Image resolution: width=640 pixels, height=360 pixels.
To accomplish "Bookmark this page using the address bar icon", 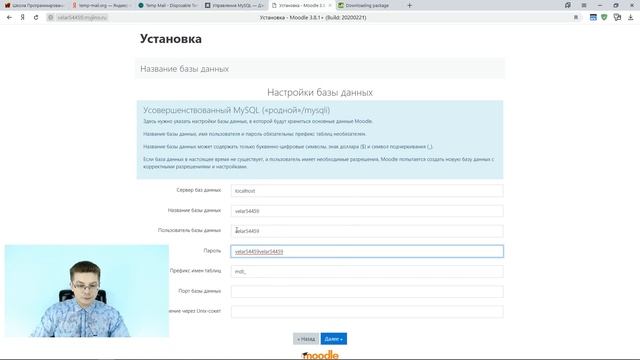I will [576, 18].
